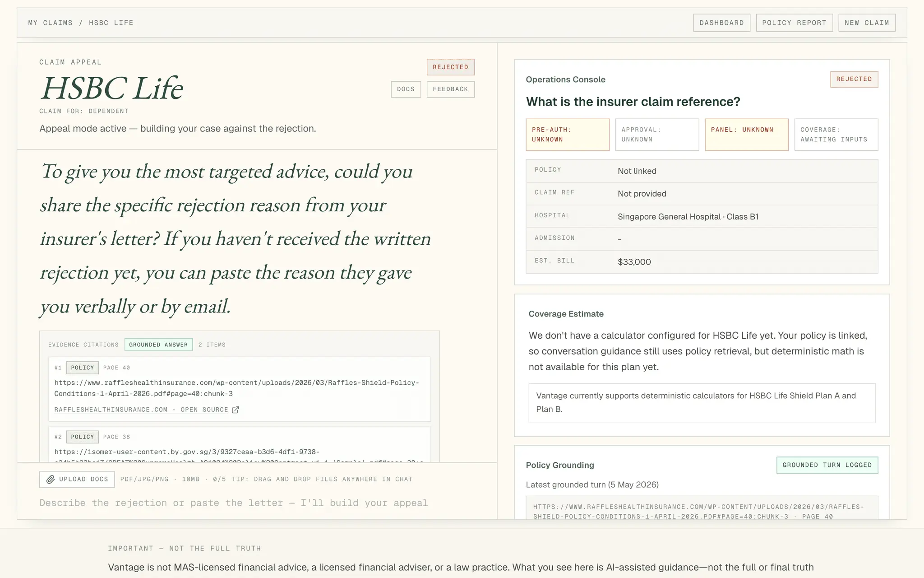This screenshot has width=924, height=578.
Task: Click 'What is the insurer claim reference?' heading
Action: click(633, 102)
